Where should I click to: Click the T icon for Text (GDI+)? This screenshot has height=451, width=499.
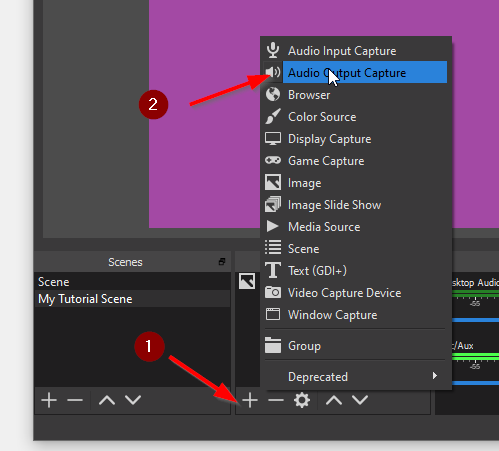pos(273,270)
